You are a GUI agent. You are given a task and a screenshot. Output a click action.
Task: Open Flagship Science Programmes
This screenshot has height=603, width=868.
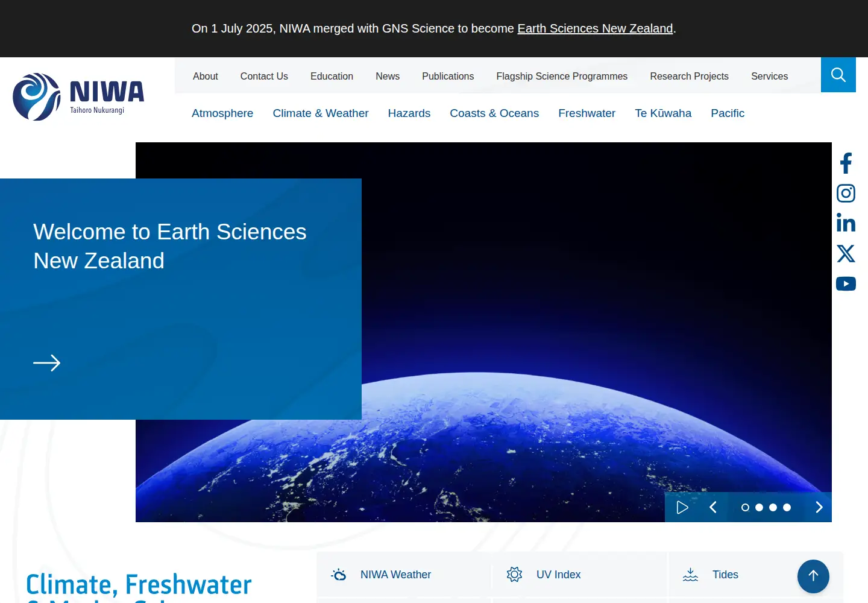tap(562, 76)
